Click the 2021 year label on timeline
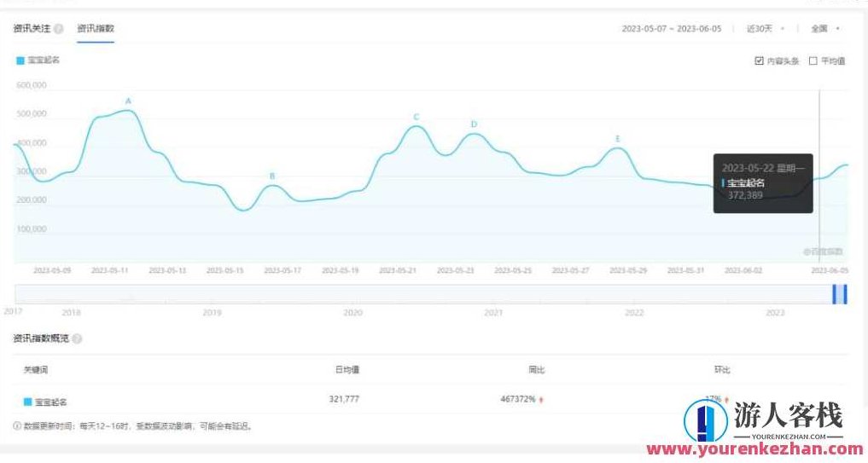The image size is (868, 463). tap(494, 313)
